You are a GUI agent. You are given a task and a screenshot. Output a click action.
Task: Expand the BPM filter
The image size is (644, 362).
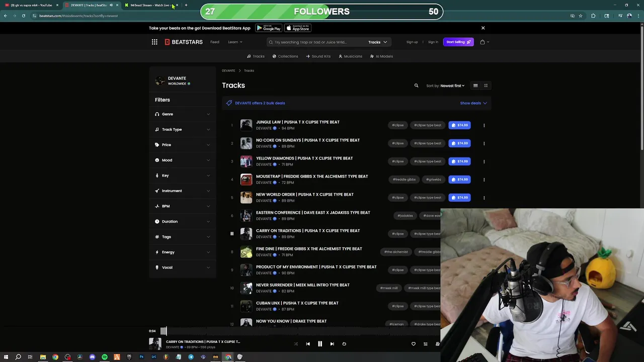point(183,206)
